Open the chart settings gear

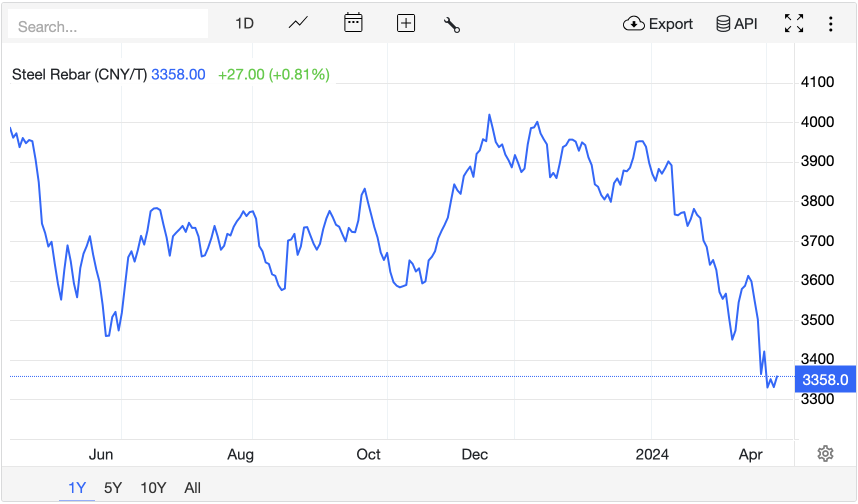pyautogui.click(x=825, y=453)
